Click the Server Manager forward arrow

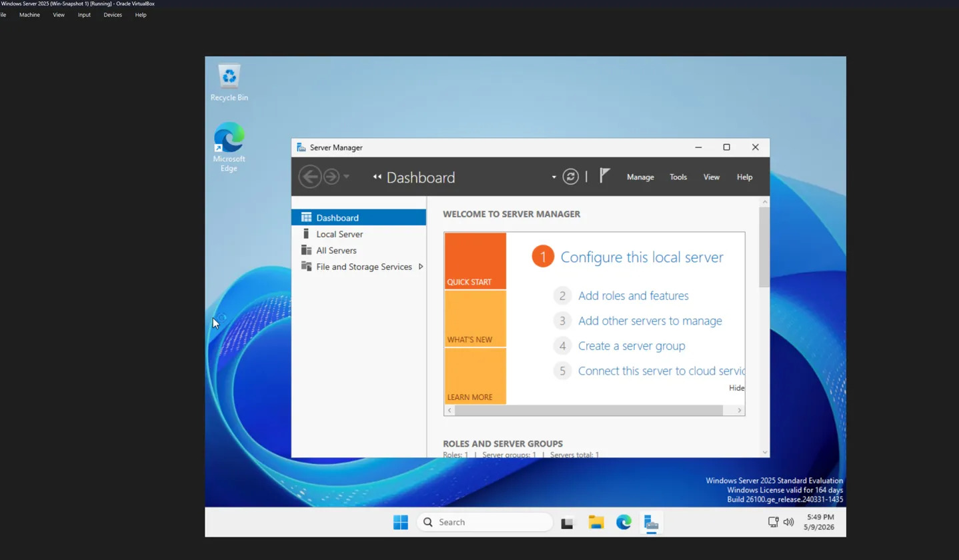tap(331, 177)
